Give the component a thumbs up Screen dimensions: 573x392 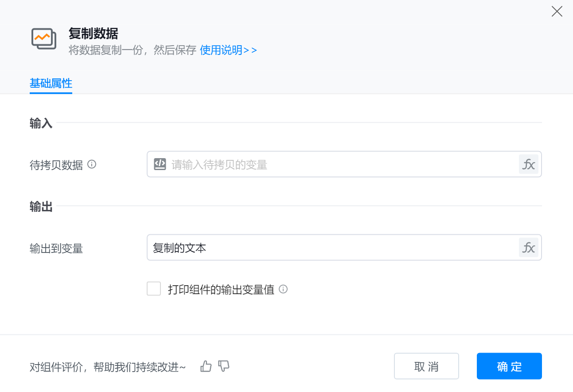[x=206, y=366]
